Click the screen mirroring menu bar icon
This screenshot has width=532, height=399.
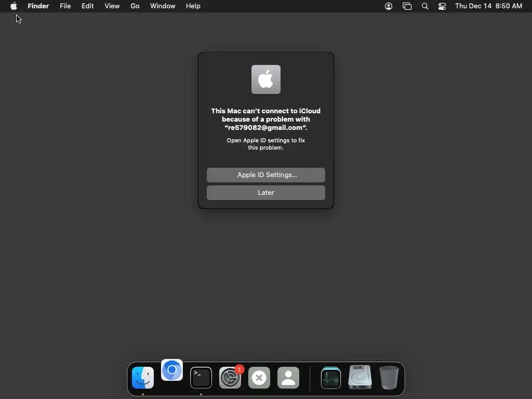407,6
